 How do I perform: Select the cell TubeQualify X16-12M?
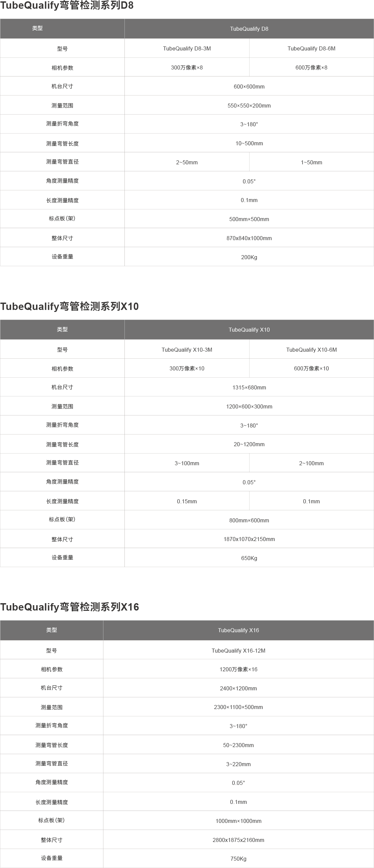coord(238,651)
